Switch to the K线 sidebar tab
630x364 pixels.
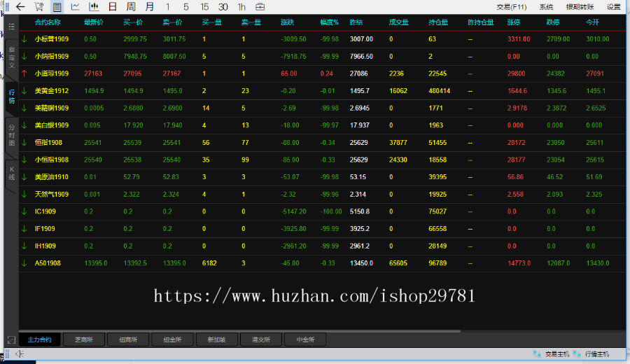pyautogui.click(x=12, y=173)
